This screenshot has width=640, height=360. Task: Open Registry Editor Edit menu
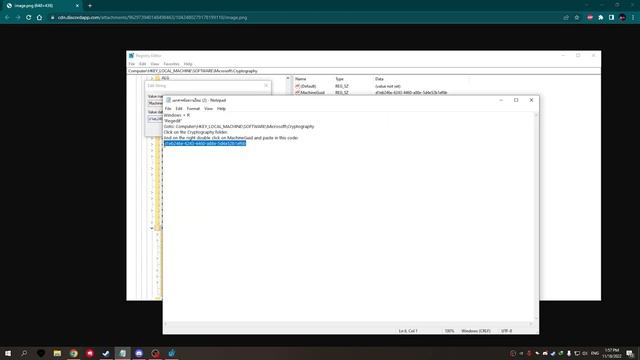[x=142, y=64]
